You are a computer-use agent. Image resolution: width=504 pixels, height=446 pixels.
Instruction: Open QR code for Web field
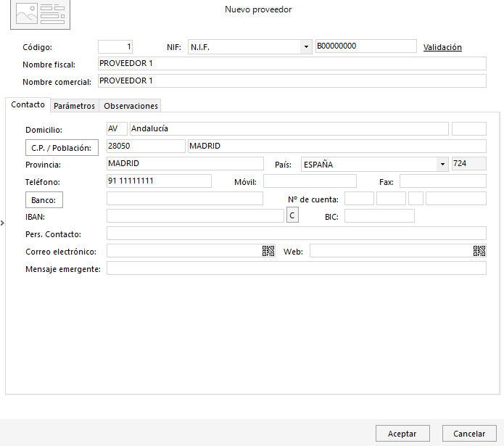479,251
